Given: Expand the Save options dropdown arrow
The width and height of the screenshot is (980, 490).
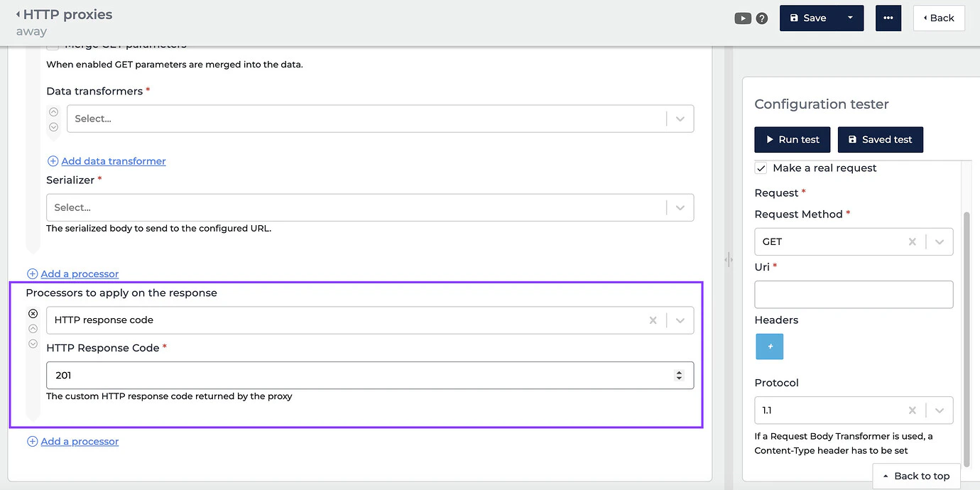Looking at the screenshot, I should 850,18.
